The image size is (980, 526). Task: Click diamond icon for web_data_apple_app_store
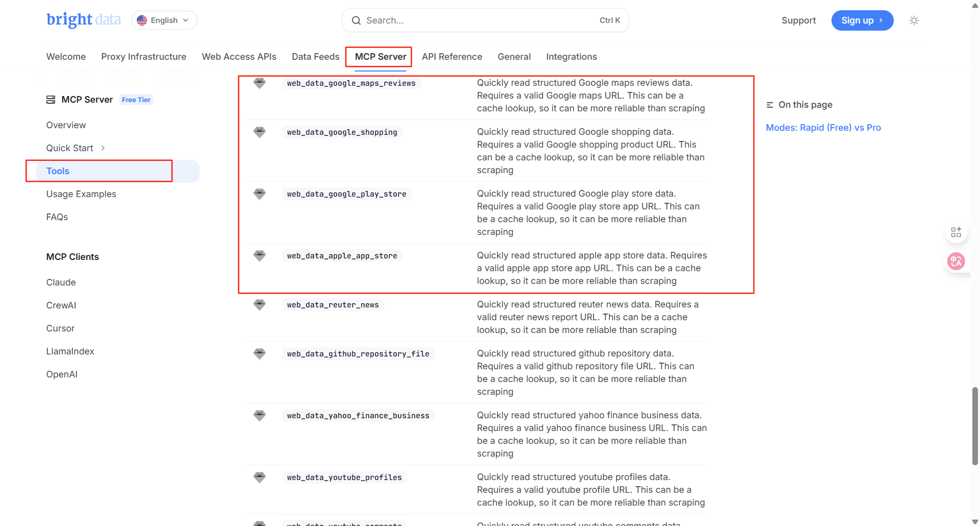pos(259,256)
